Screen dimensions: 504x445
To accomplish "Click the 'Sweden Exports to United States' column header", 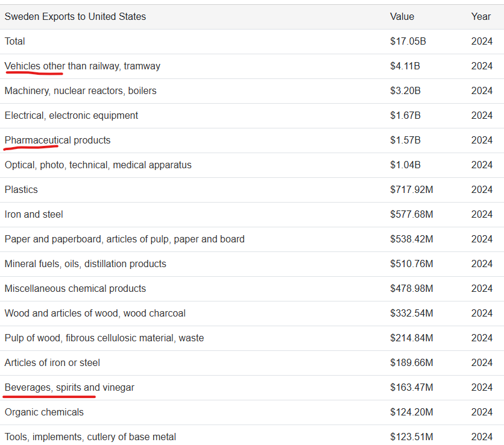I will click(75, 16).
